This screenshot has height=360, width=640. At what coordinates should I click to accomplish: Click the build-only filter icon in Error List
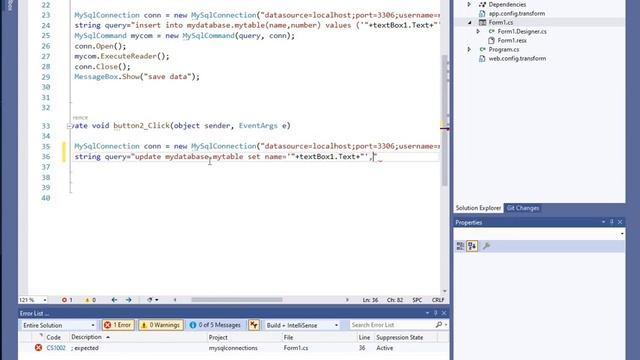point(254,325)
